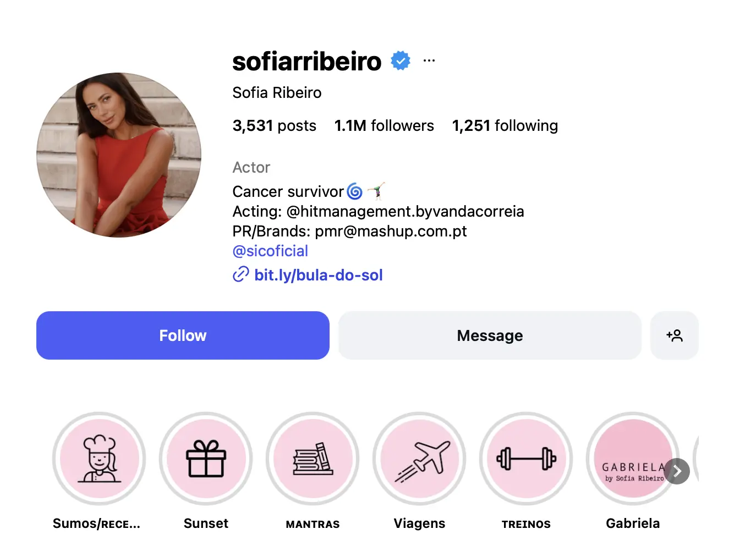Image resolution: width=756 pixels, height=551 pixels.
Task: Open the Sunset gift-box highlight
Action: point(206,459)
